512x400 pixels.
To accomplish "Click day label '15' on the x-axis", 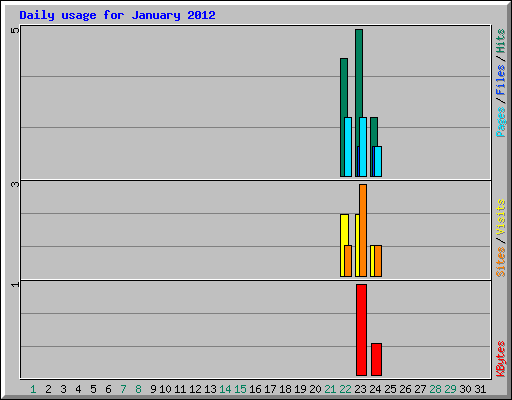I will click(240, 389).
